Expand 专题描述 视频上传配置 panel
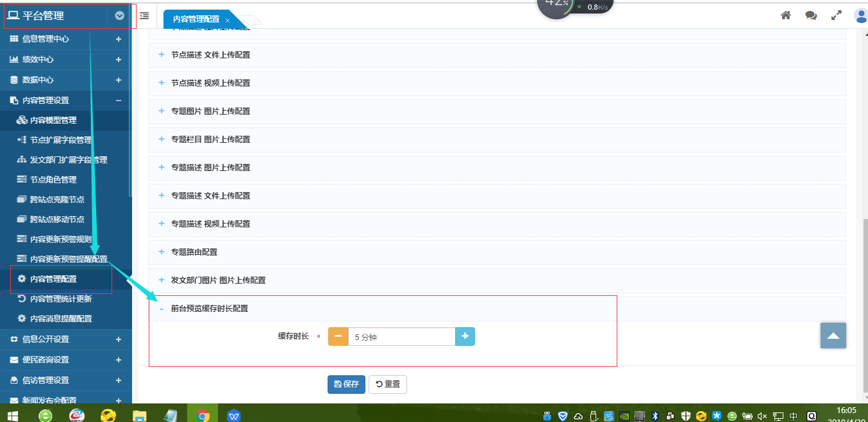Viewport: 868px width, 422px height. pos(497,224)
